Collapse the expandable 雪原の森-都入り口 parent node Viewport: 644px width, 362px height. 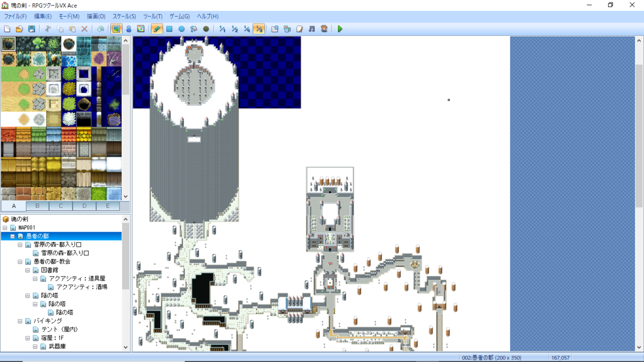(x=20, y=245)
